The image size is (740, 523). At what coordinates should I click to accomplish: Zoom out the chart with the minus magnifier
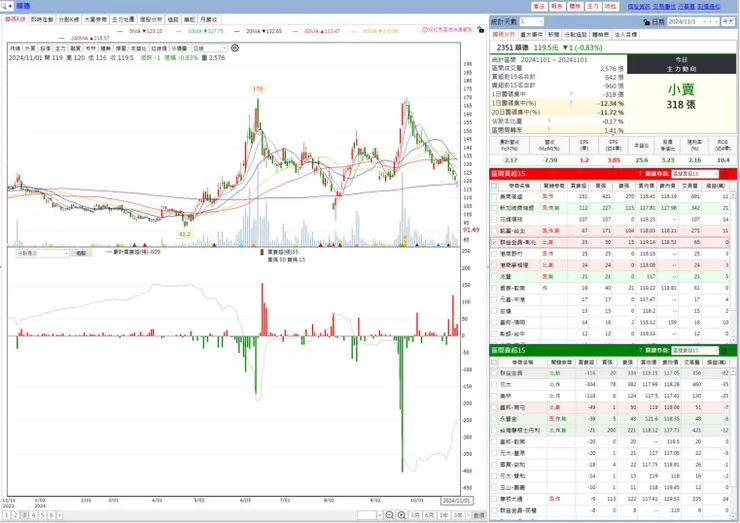[x=389, y=515]
